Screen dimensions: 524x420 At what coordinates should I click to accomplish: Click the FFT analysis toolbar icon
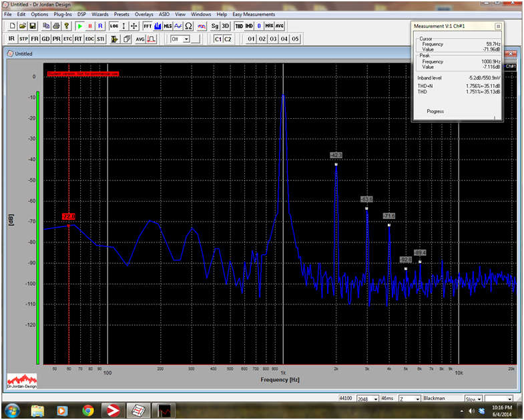[148, 26]
